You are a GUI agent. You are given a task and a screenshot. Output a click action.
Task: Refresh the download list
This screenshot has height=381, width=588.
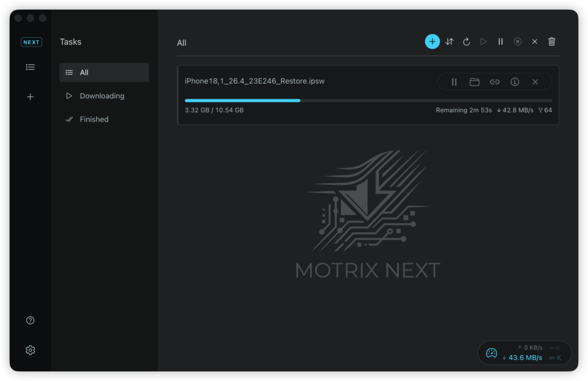click(x=466, y=41)
